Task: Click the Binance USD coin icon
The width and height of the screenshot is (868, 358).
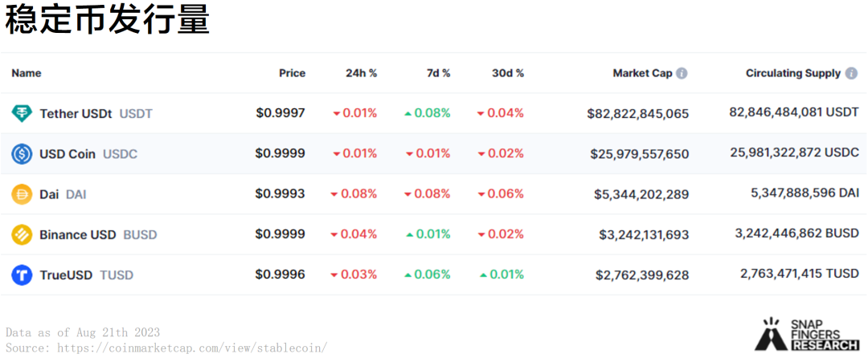Action: coord(23,235)
